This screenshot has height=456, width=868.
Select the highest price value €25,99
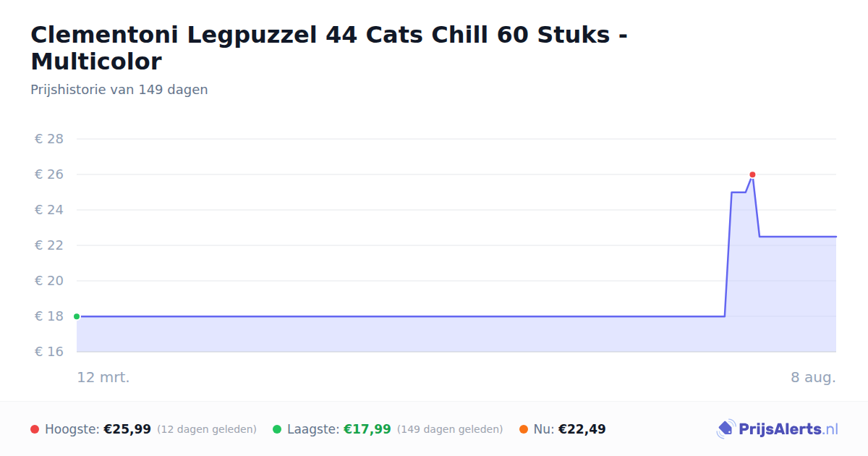127,429
